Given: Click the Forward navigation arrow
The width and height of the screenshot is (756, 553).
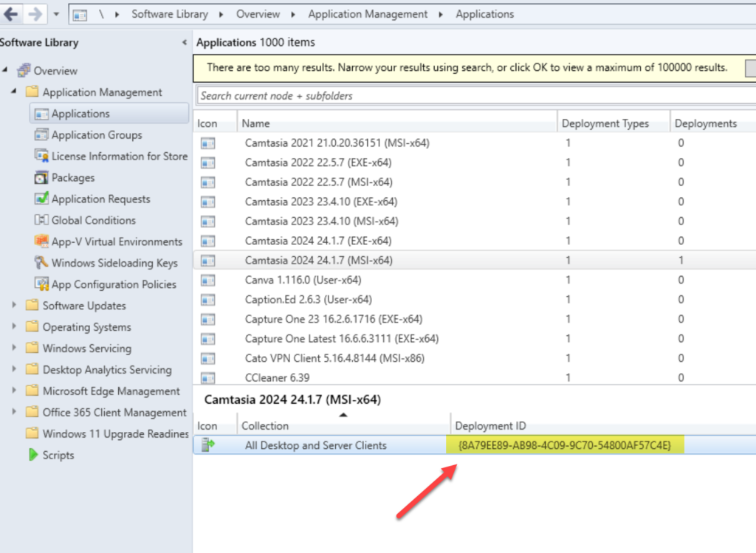Looking at the screenshot, I should [35, 14].
